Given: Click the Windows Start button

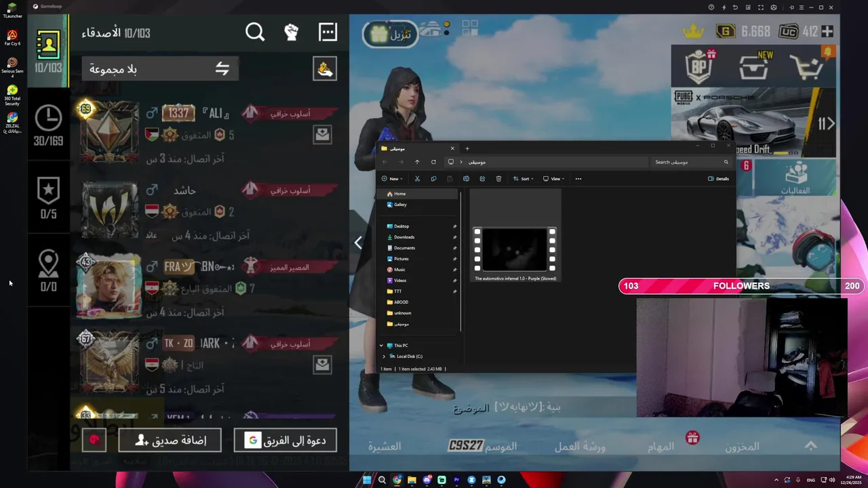Looking at the screenshot, I should tap(367, 480).
